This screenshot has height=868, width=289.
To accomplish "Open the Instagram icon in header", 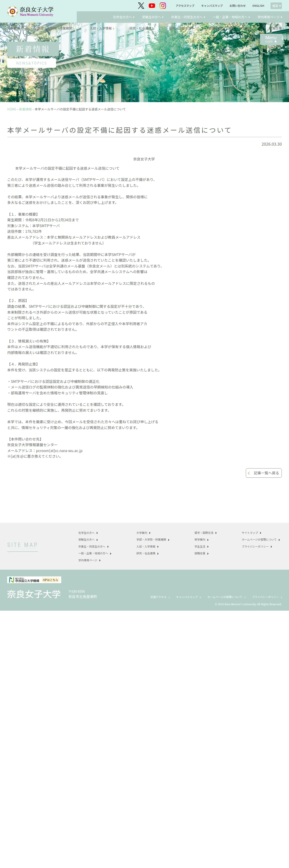I will tap(163, 6).
